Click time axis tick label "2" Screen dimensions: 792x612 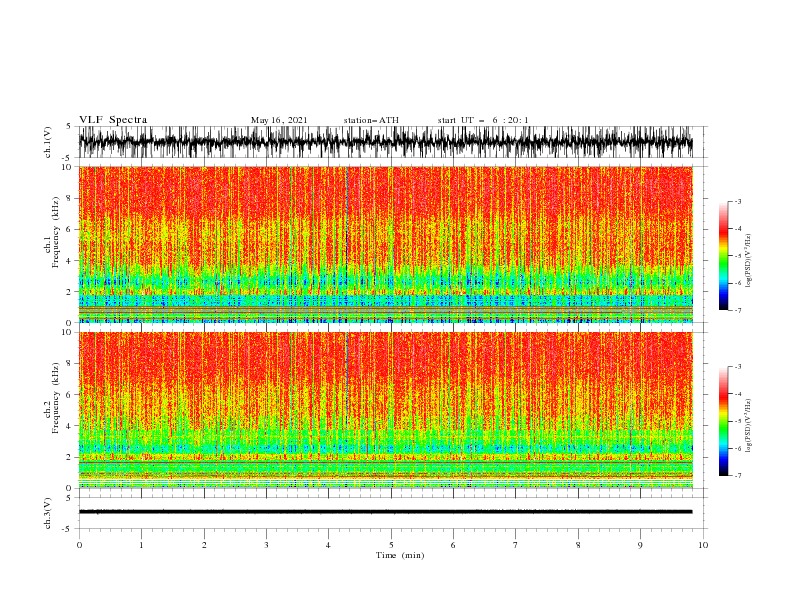click(204, 545)
